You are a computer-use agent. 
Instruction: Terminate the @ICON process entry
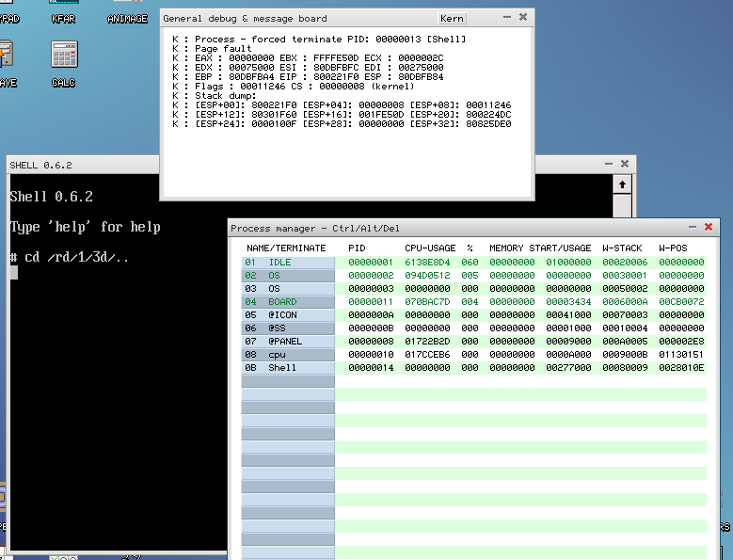coord(287,314)
